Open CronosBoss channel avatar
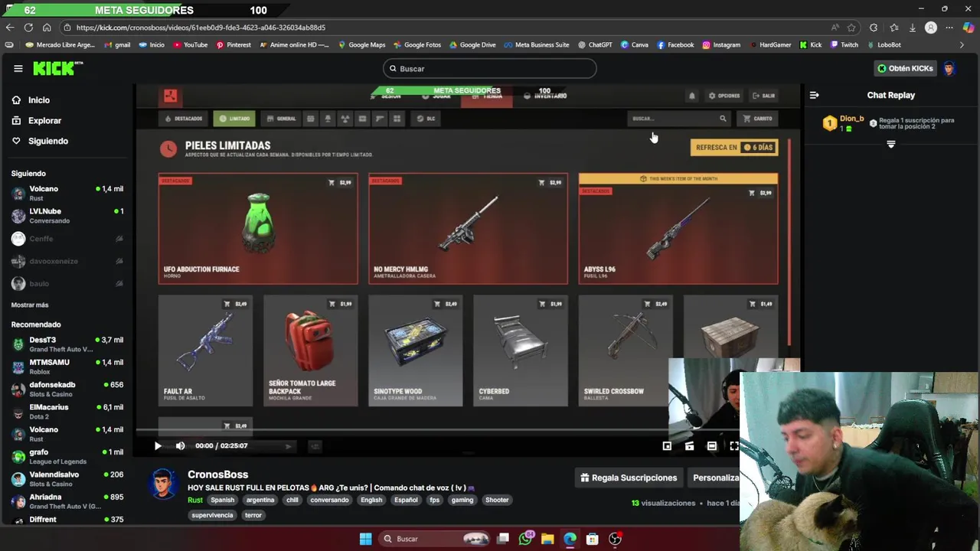 [x=162, y=484]
